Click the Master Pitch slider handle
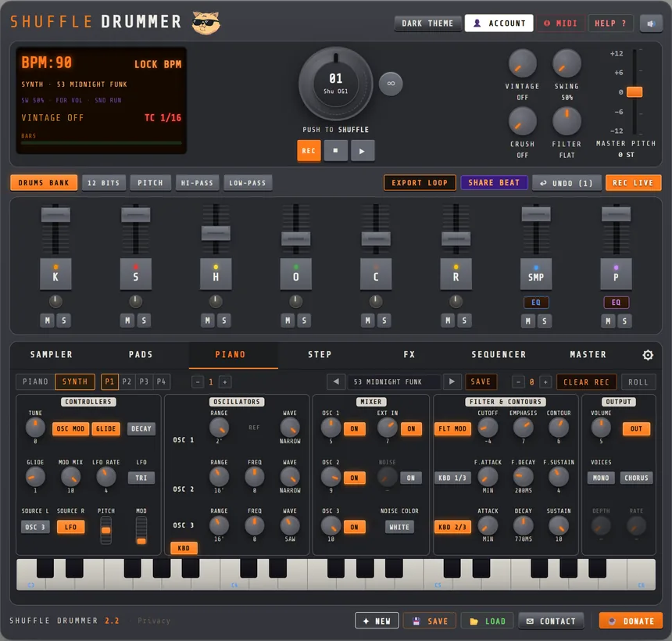This screenshot has height=641, width=672. coord(634,91)
